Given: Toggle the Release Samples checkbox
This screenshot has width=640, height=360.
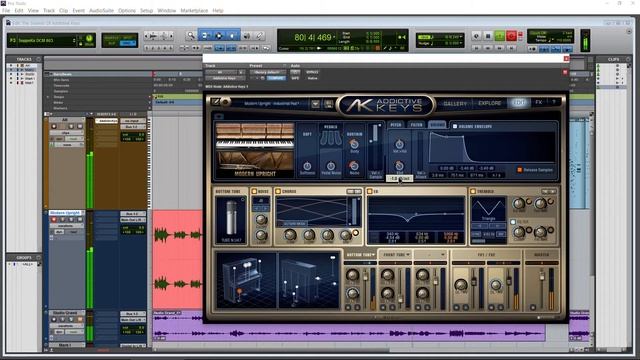Looking at the screenshot, I should click(x=520, y=170).
